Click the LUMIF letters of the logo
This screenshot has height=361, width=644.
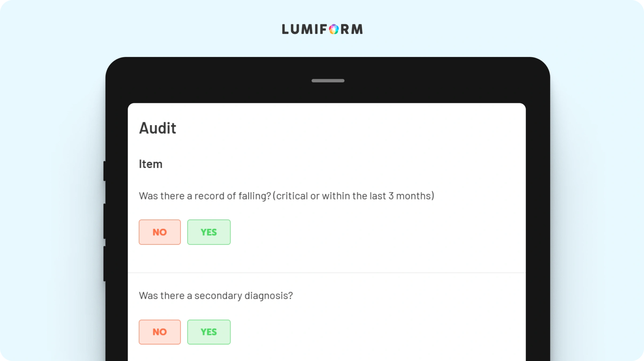click(x=305, y=29)
